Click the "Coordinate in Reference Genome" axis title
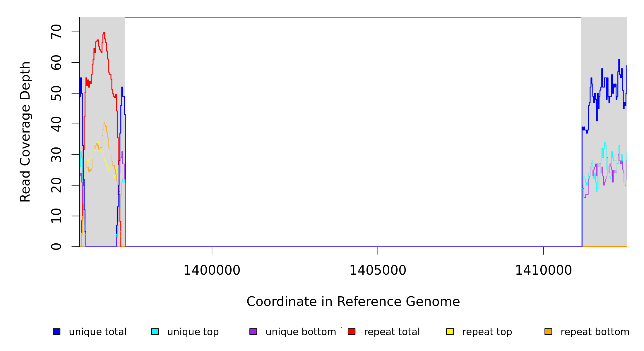644x351 pixels. coord(353,302)
